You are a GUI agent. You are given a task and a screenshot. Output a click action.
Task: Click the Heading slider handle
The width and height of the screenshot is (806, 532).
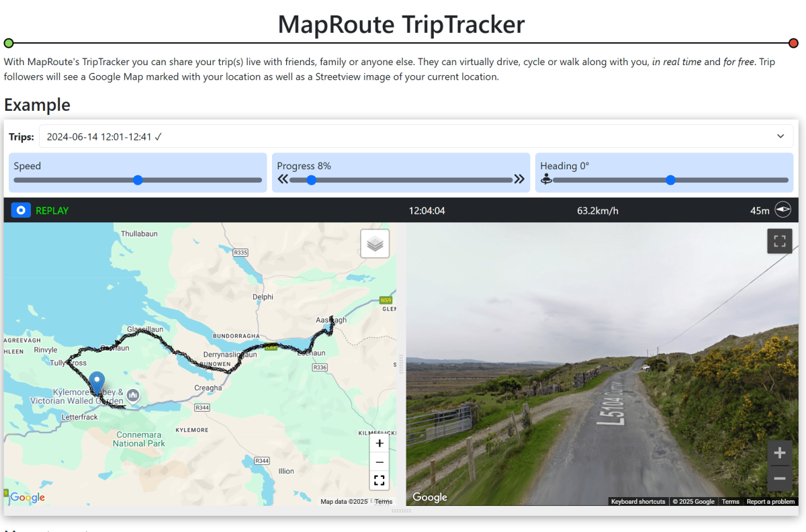pyautogui.click(x=670, y=180)
